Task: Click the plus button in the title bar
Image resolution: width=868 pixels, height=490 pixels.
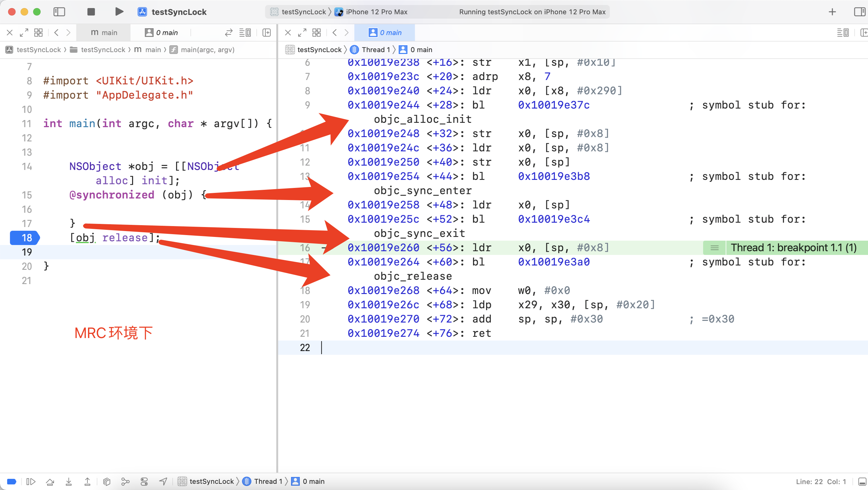Action: coord(832,12)
